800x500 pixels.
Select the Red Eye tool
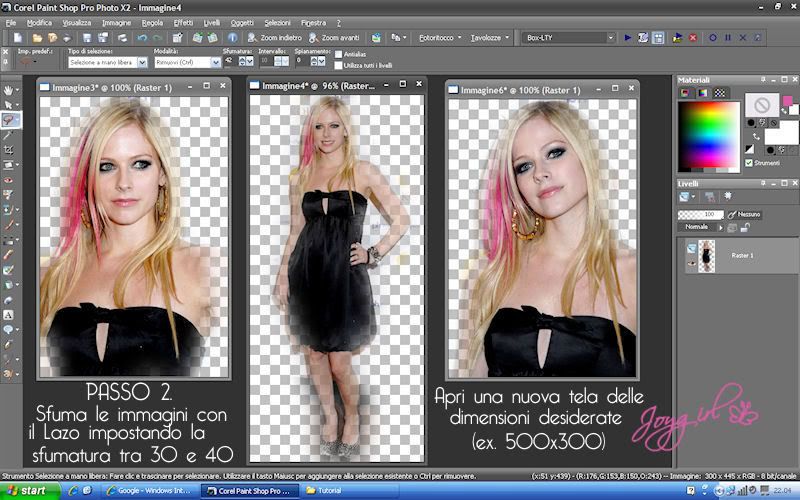coord(8,180)
